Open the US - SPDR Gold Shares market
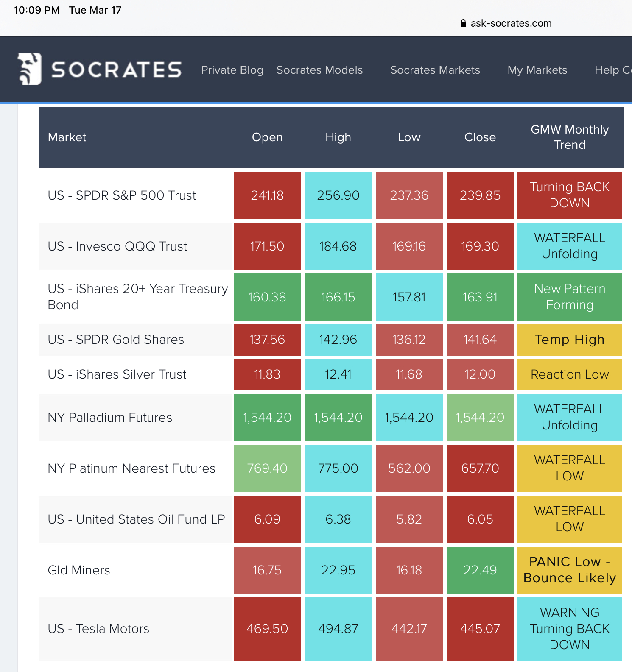Image resolution: width=632 pixels, height=672 pixels. tap(116, 340)
